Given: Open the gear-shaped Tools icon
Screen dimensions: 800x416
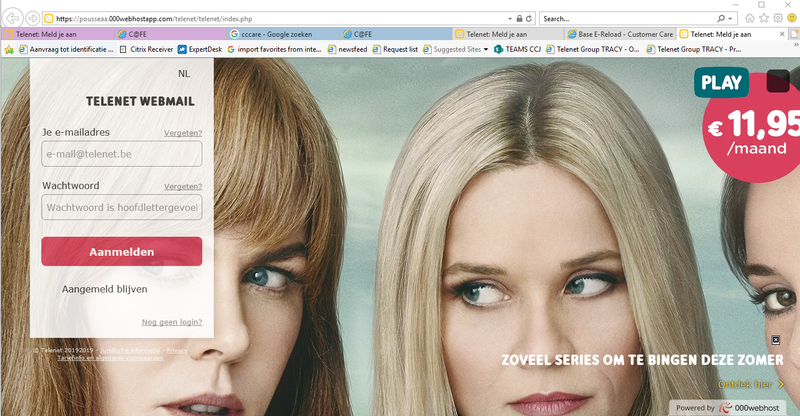Looking at the screenshot, I should coord(778,18).
